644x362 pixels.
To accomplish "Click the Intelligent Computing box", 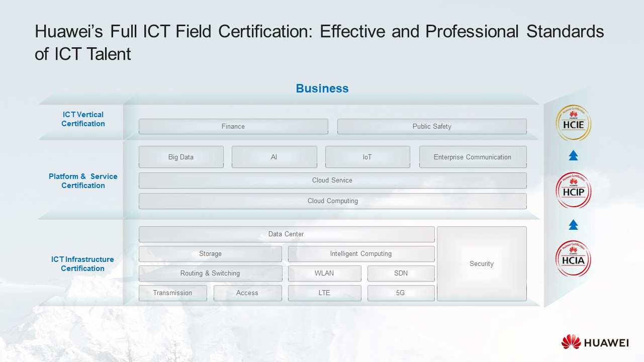I will tap(361, 254).
